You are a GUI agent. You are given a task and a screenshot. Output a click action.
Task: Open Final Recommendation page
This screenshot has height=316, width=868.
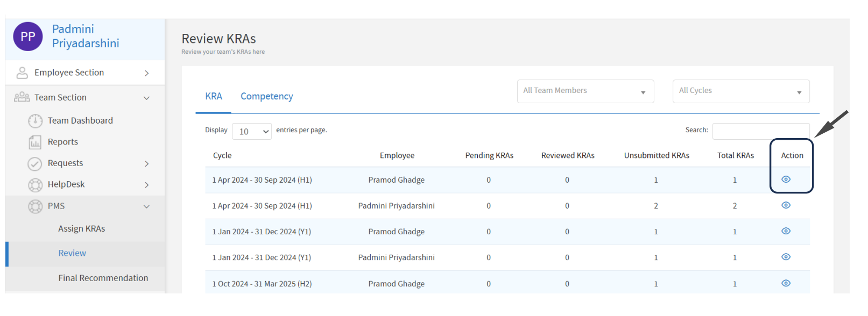point(103,278)
